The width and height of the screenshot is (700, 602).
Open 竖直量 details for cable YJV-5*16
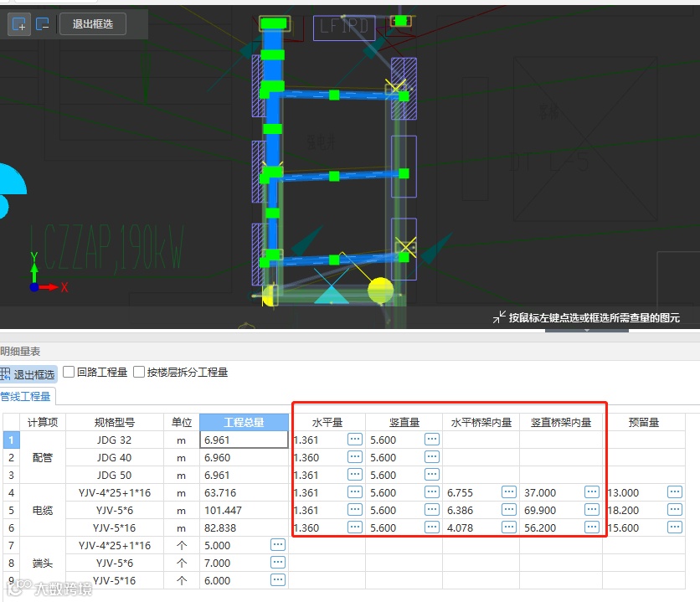(x=432, y=527)
